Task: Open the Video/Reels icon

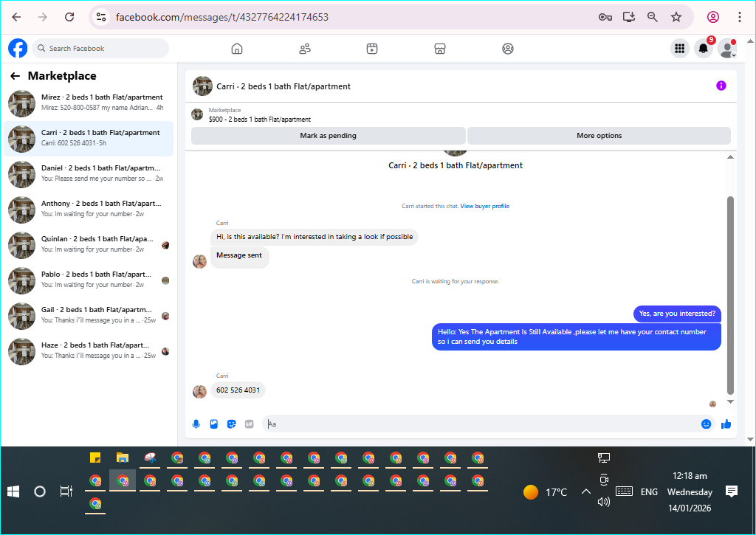Action: click(x=372, y=49)
